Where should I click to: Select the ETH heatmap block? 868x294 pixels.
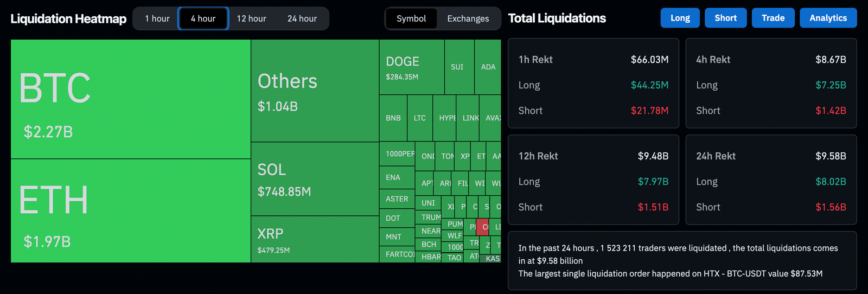coord(130,211)
